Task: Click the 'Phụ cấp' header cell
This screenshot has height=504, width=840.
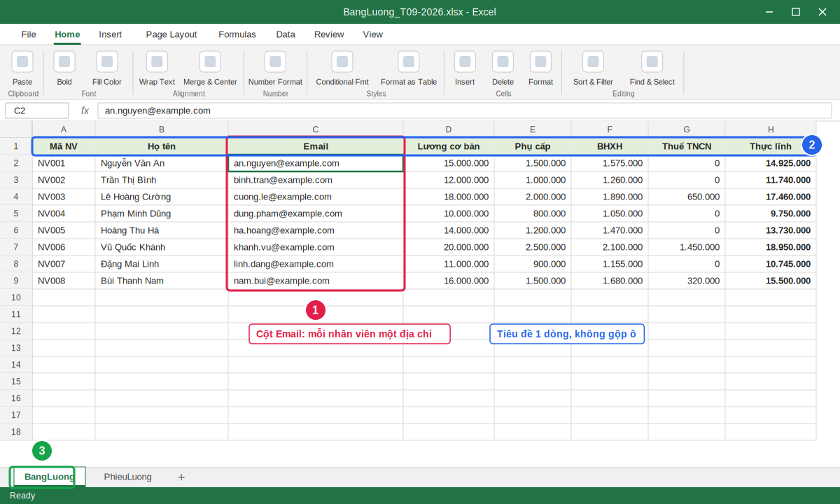Action: pyautogui.click(x=533, y=146)
